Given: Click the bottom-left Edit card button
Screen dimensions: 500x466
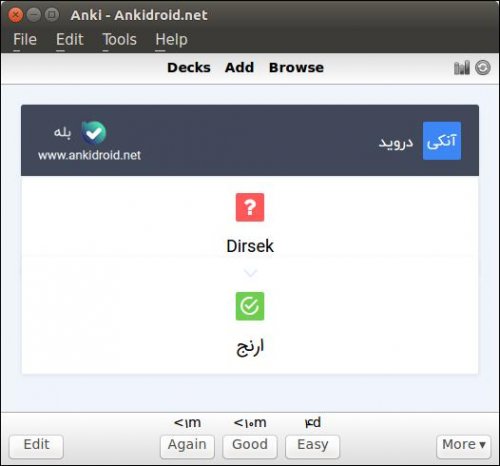Looking at the screenshot, I should (36, 446).
